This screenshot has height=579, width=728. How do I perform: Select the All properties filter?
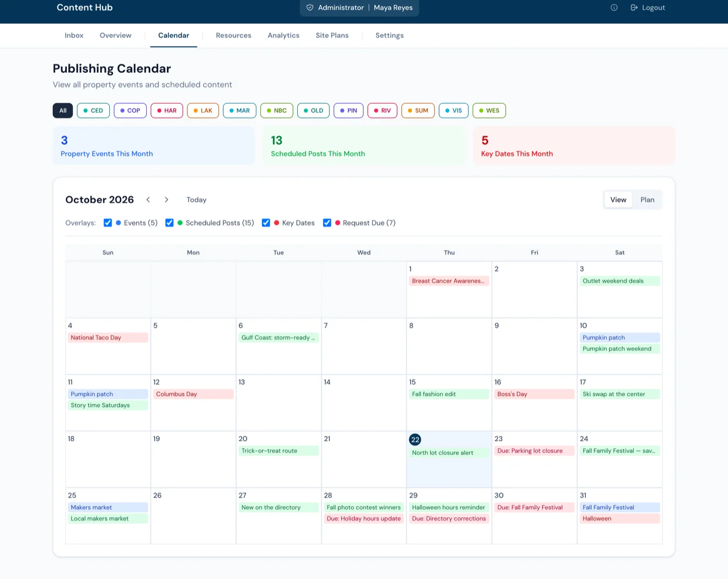pyautogui.click(x=63, y=110)
